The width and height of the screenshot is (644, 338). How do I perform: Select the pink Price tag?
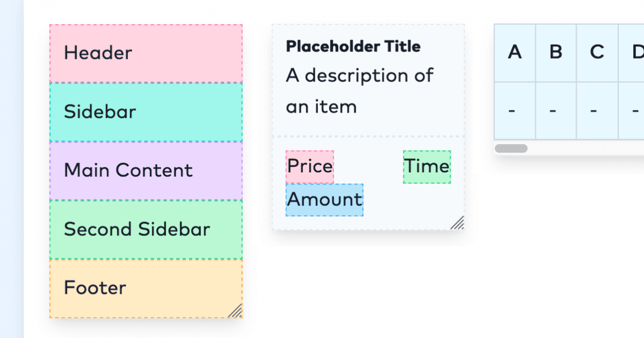pos(310,167)
